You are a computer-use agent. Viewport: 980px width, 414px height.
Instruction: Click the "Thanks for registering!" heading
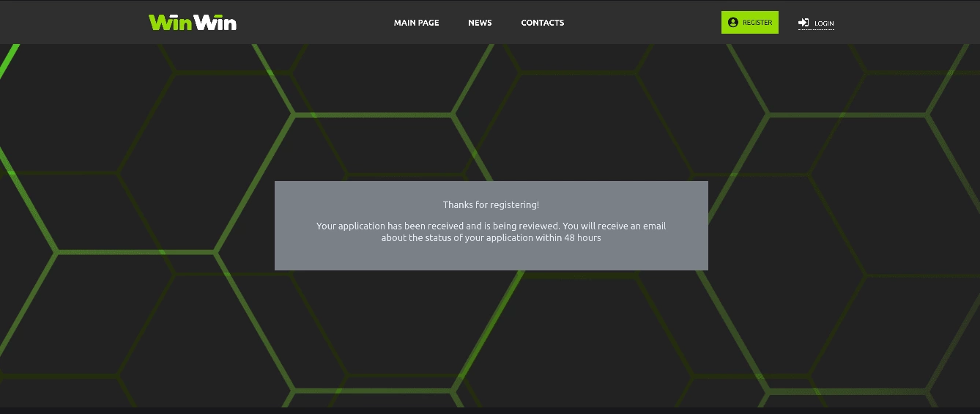(491, 205)
